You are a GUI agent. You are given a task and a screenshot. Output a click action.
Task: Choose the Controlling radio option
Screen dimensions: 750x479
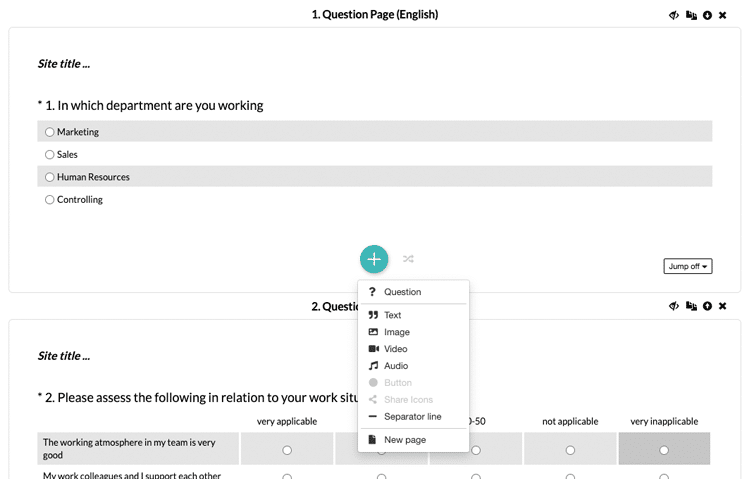tap(50, 200)
